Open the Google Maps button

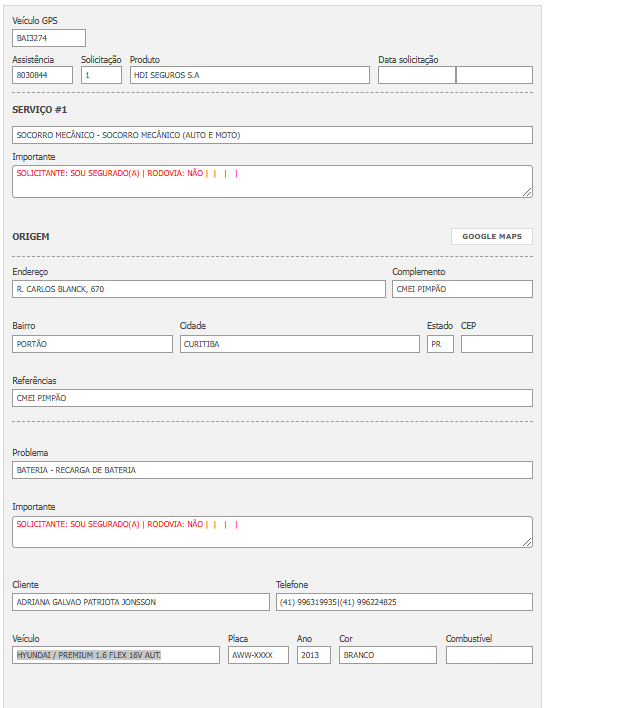tap(492, 237)
